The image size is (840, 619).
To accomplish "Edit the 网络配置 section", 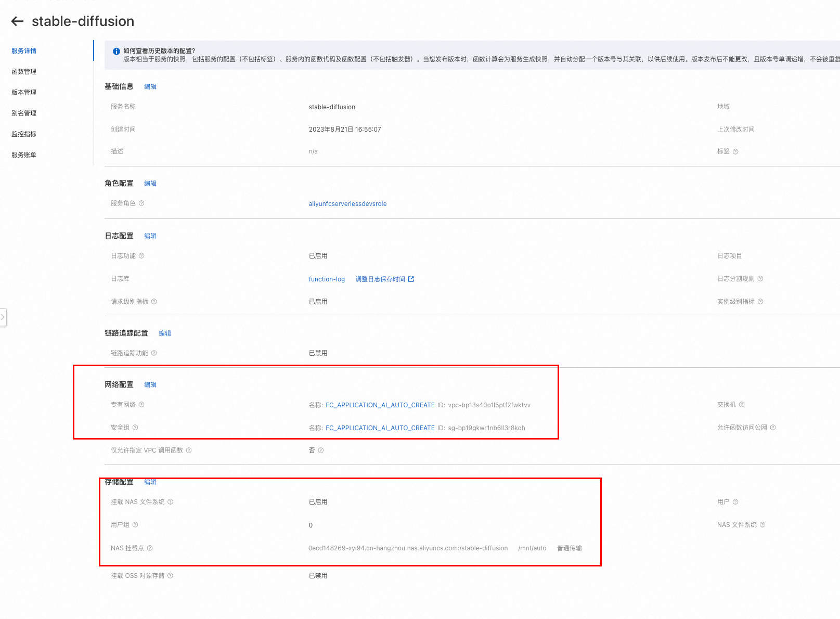I will tap(150, 385).
